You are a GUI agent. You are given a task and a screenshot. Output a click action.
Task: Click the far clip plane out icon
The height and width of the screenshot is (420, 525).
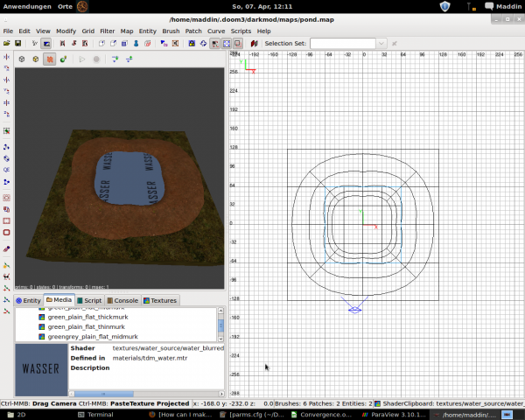point(129,59)
